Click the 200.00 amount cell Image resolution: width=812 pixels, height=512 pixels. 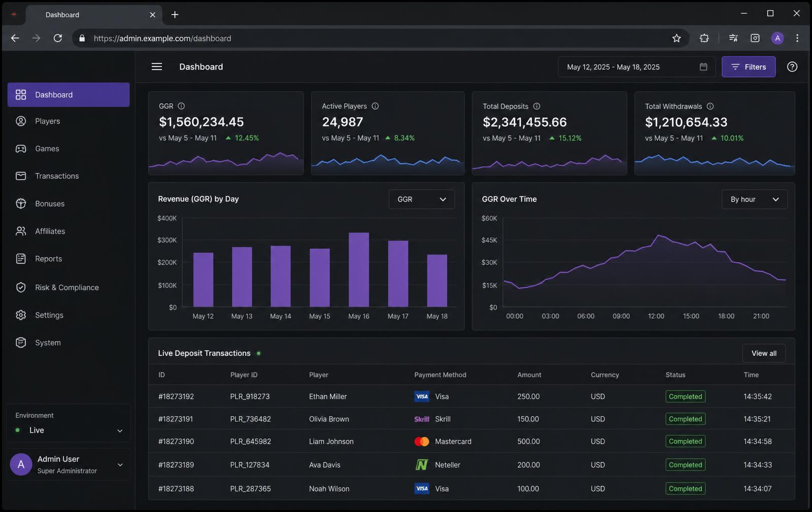528,465
